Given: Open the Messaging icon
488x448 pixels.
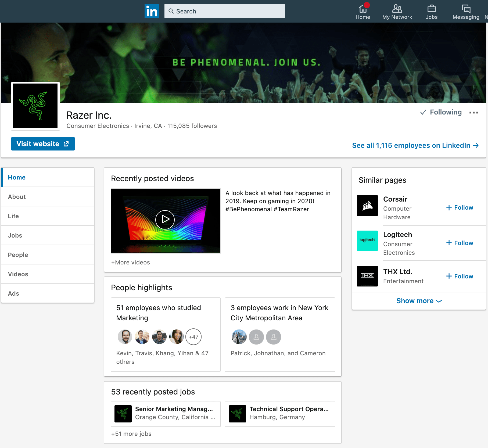Looking at the screenshot, I should point(466,9).
